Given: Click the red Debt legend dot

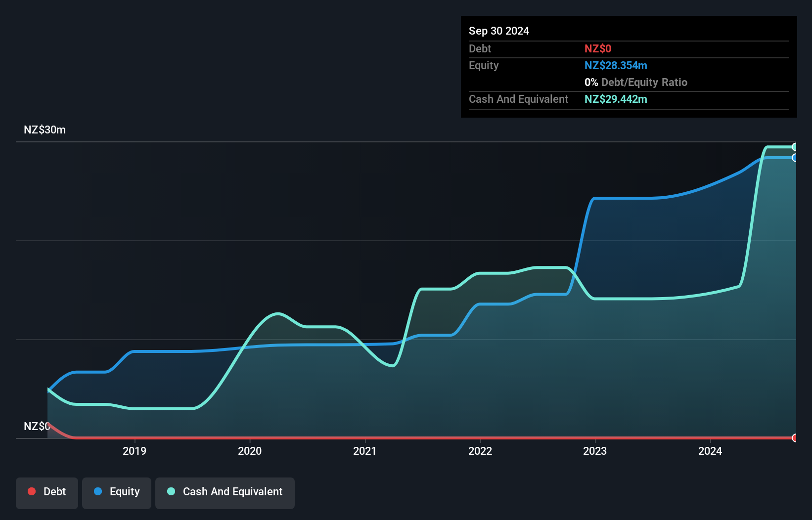Looking at the screenshot, I should (x=32, y=491).
